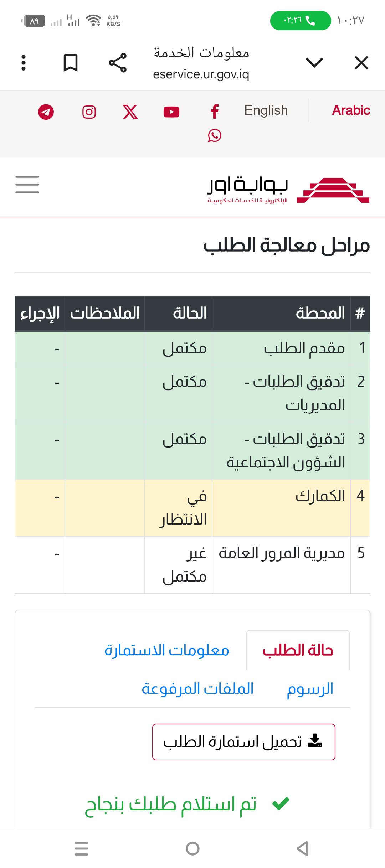Click تحميل استمارة الطلب download button
The height and width of the screenshot is (868, 385).
point(243,742)
